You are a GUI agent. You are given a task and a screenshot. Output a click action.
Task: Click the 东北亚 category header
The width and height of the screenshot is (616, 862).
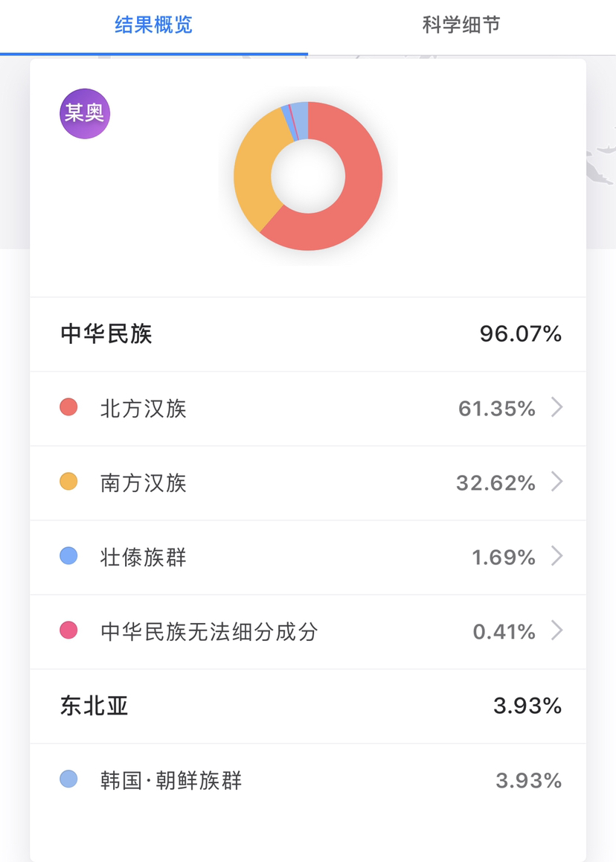pos(94,706)
